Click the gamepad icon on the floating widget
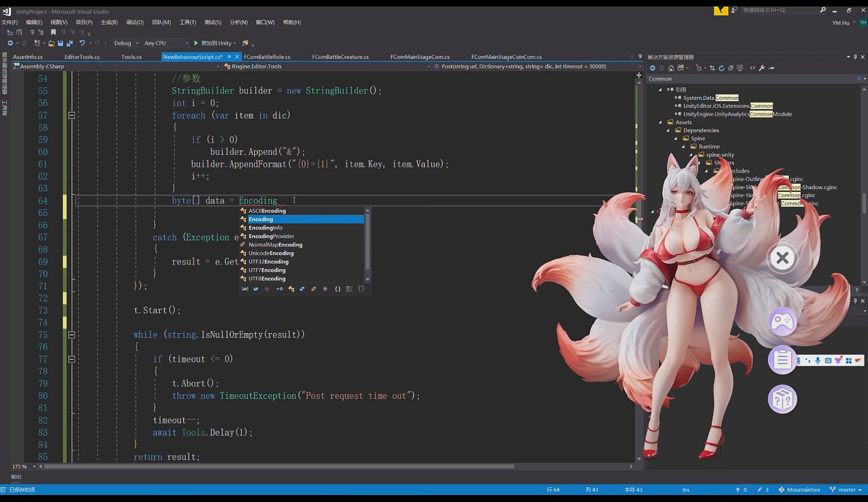Viewport: 868px width, 502px height. point(782,321)
